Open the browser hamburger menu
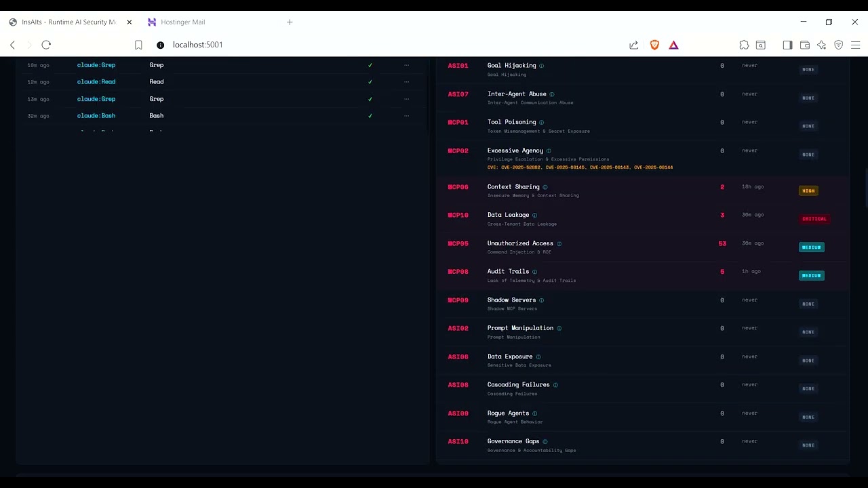868x488 pixels. tap(855, 45)
